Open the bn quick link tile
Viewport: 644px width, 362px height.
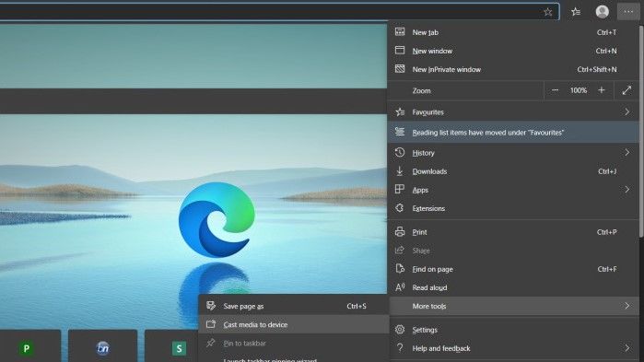pos(102,348)
